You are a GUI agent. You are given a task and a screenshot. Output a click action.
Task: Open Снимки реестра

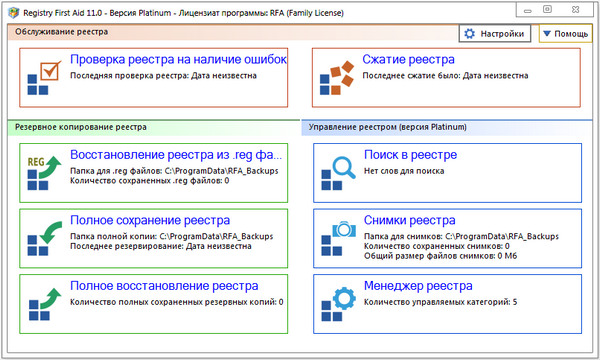click(409, 220)
